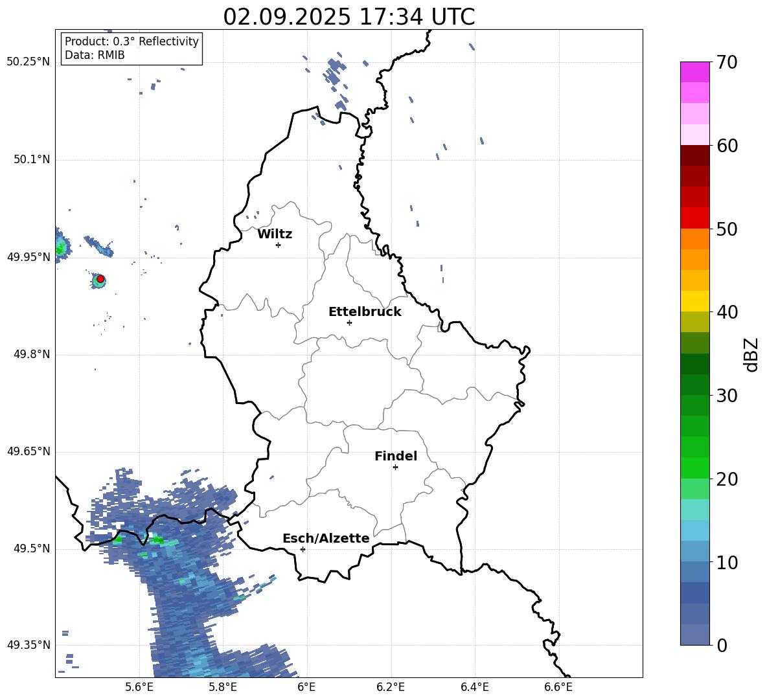Click the 5.8°E longitude label
The height and width of the screenshot is (700, 767).
click(223, 687)
